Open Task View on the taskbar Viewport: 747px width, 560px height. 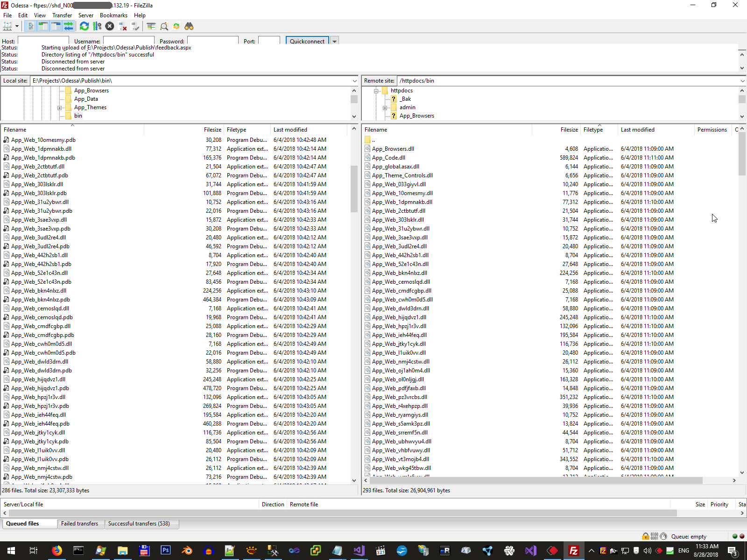click(34, 551)
